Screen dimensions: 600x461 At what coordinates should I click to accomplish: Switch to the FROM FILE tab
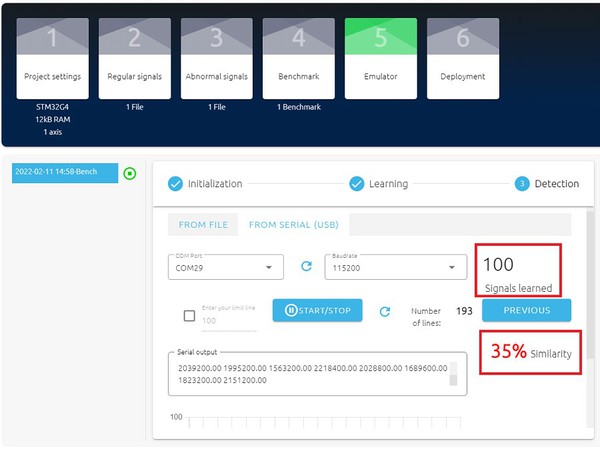203,225
